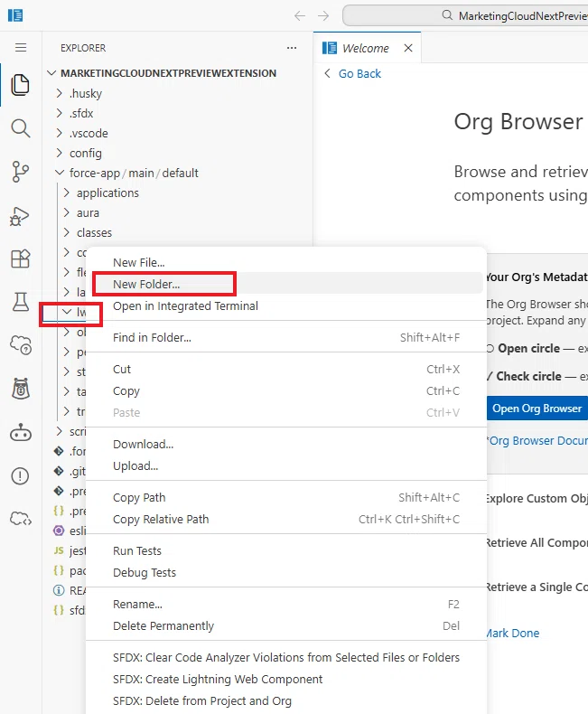Click the Go Back link
588x714 pixels.
359,74
